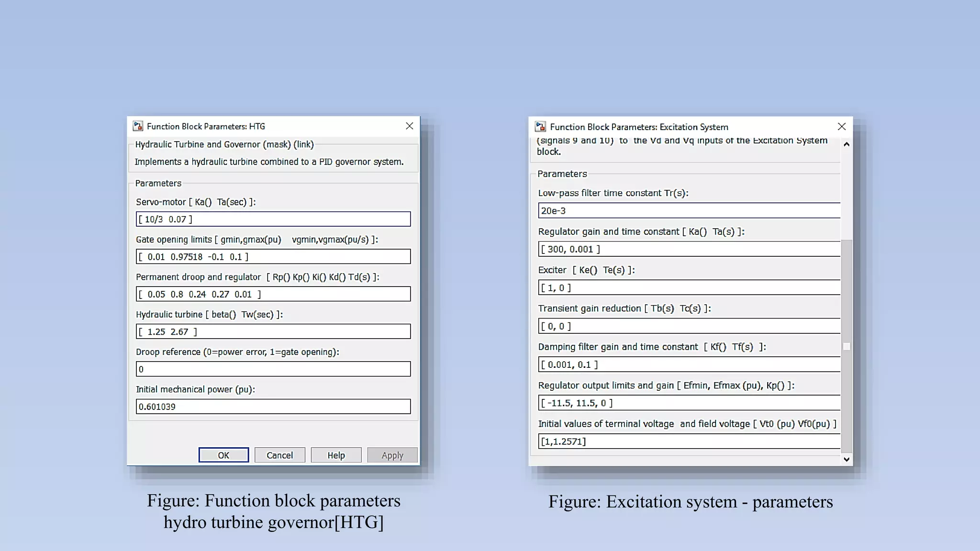Edit the Gate opening limits field
This screenshot has height=551, width=980.
pyautogui.click(x=273, y=256)
